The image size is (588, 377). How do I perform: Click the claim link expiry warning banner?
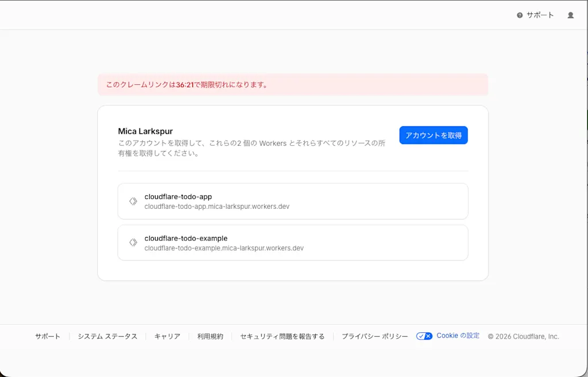click(x=293, y=85)
